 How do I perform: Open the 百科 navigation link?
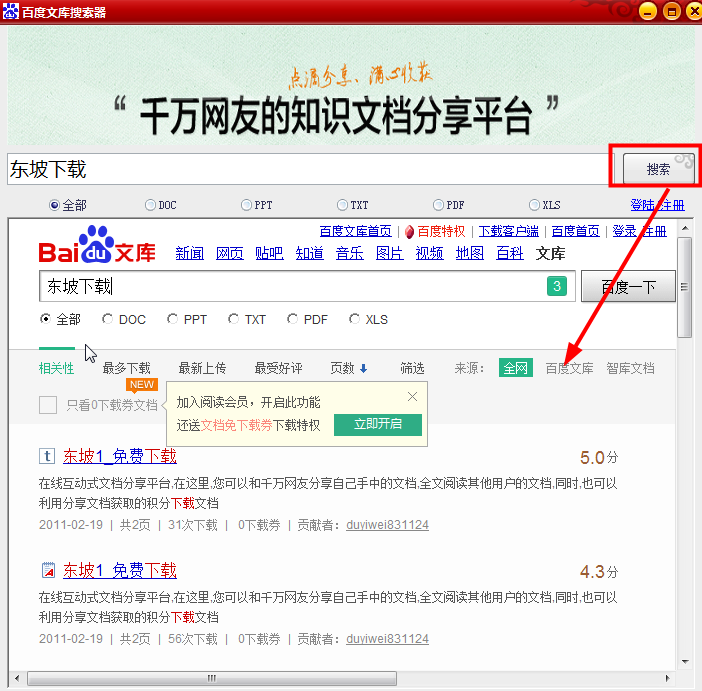tap(509, 253)
